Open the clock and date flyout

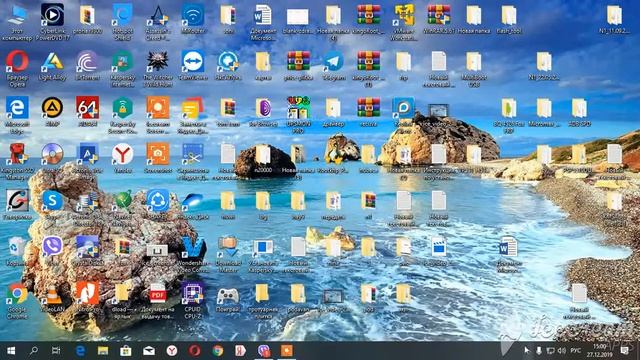[x=599, y=351]
